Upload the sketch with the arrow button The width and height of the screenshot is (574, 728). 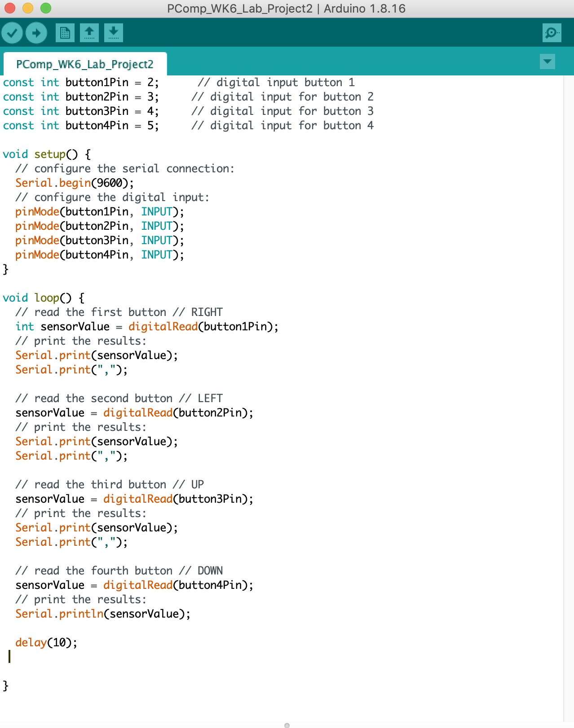coord(36,33)
